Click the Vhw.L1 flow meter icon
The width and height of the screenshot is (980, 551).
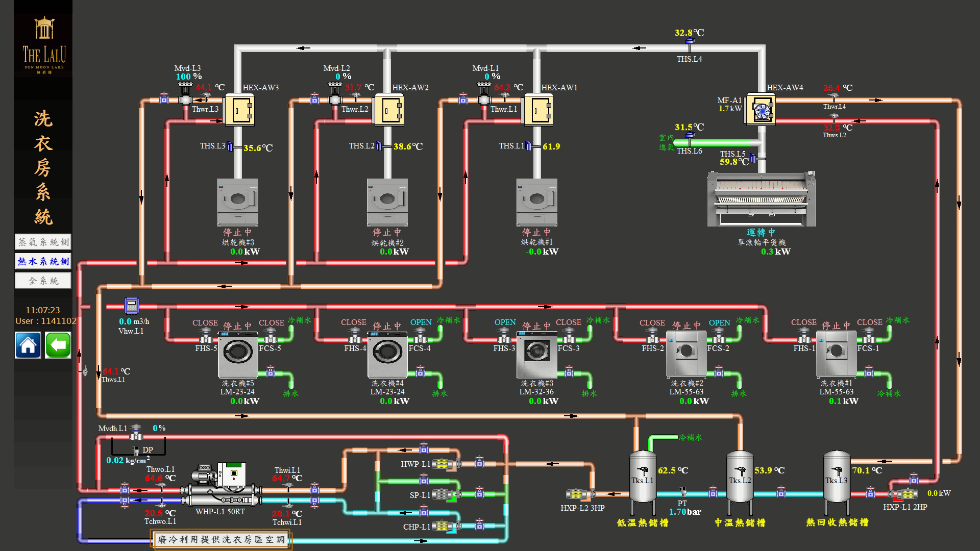(132, 306)
